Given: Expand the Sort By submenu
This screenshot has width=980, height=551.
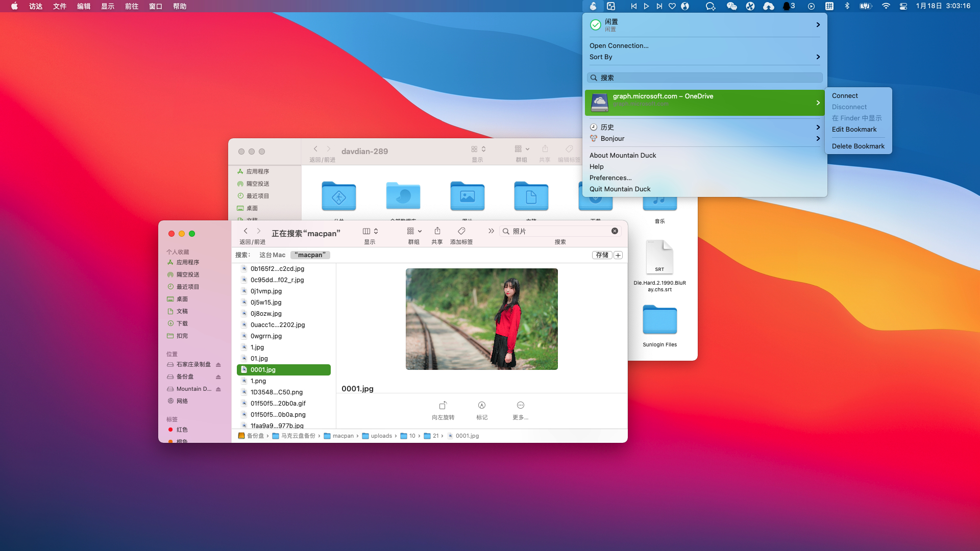Looking at the screenshot, I should click(x=704, y=57).
